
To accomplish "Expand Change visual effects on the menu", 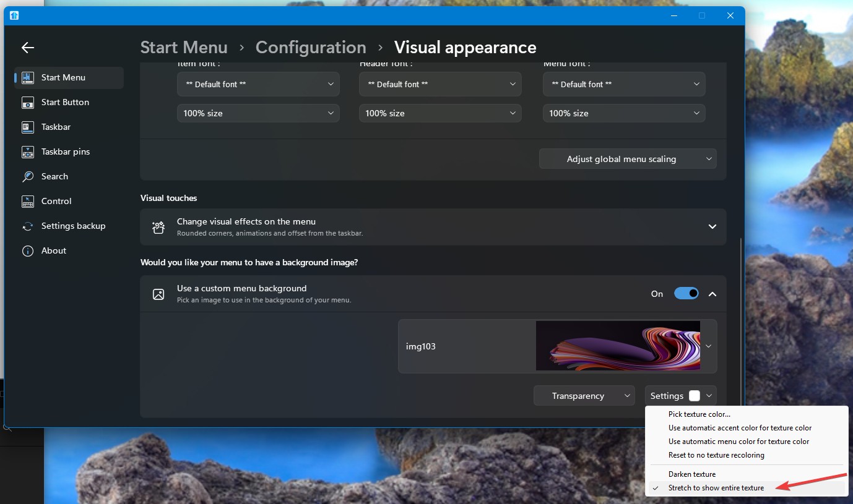I will point(712,227).
